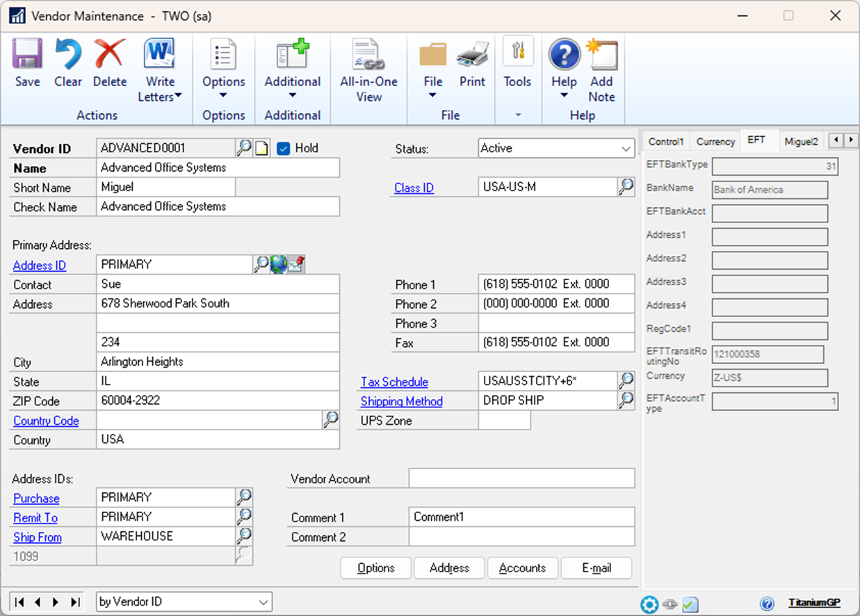Click the Save icon in Actions
The height and width of the screenshot is (616, 860).
(27, 55)
